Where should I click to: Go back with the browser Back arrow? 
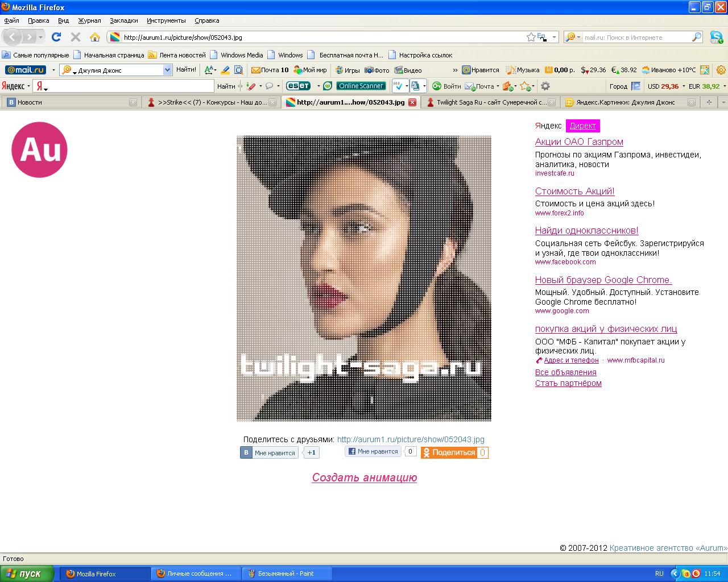tap(13, 37)
